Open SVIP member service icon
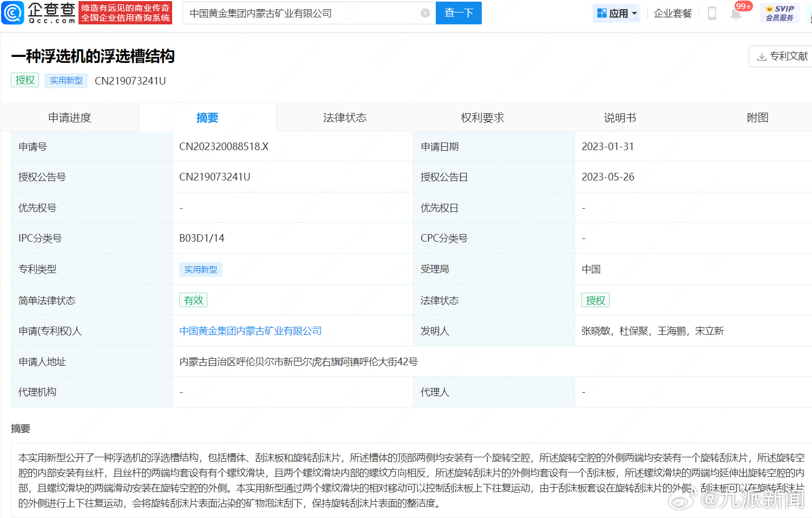Screen dimensions: 812x518 [780, 13]
